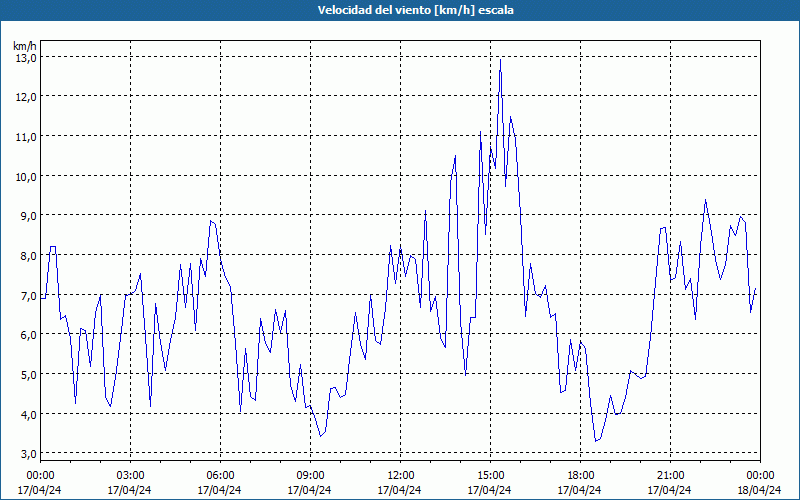
Task: Click the 4,0 value on the y-axis
Action: 28,414
